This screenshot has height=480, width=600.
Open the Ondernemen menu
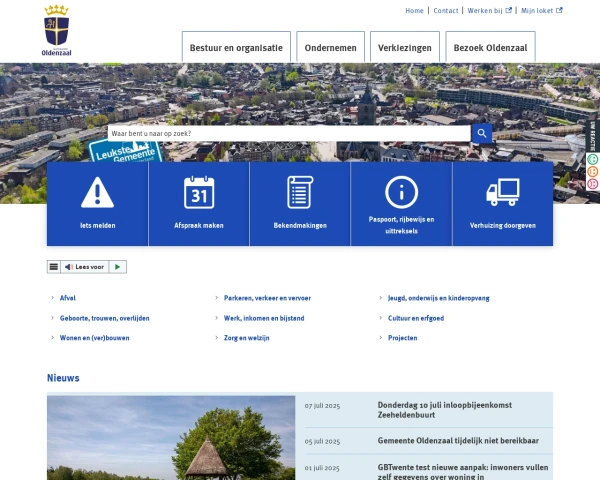(x=331, y=47)
